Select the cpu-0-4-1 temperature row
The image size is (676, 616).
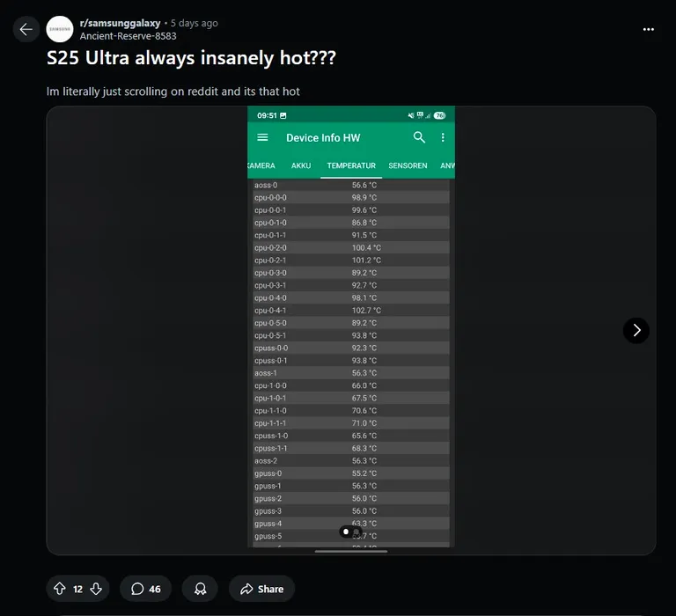pos(351,311)
